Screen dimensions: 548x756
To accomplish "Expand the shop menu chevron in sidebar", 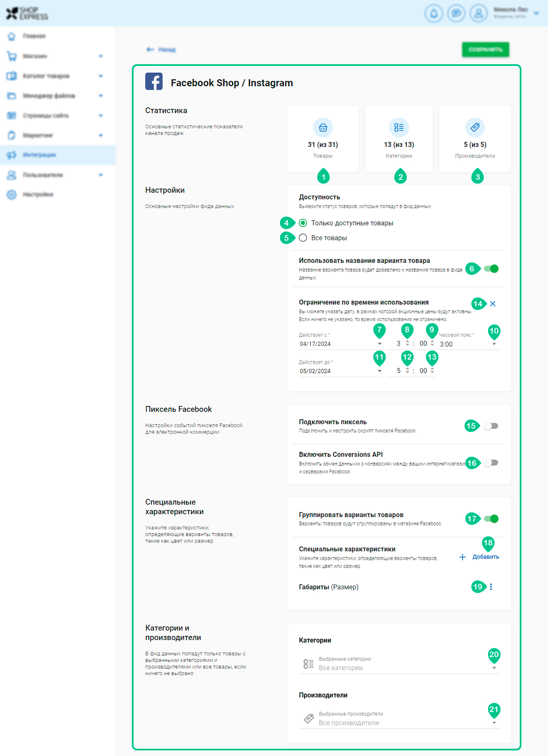I will tap(101, 56).
